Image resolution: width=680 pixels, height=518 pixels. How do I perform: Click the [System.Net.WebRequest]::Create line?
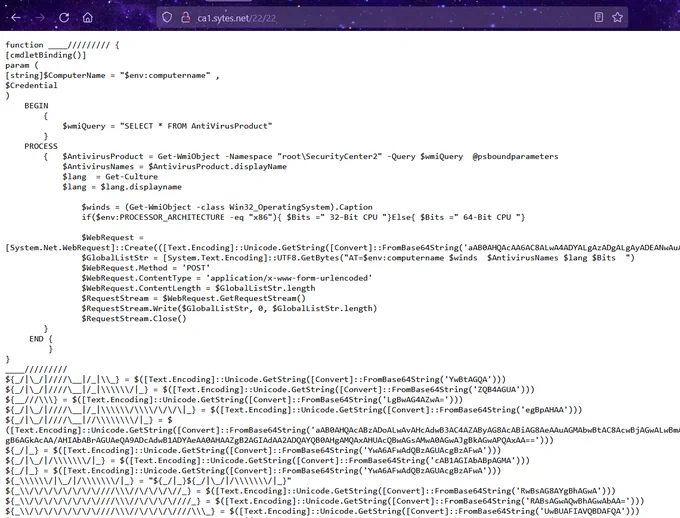point(343,247)
